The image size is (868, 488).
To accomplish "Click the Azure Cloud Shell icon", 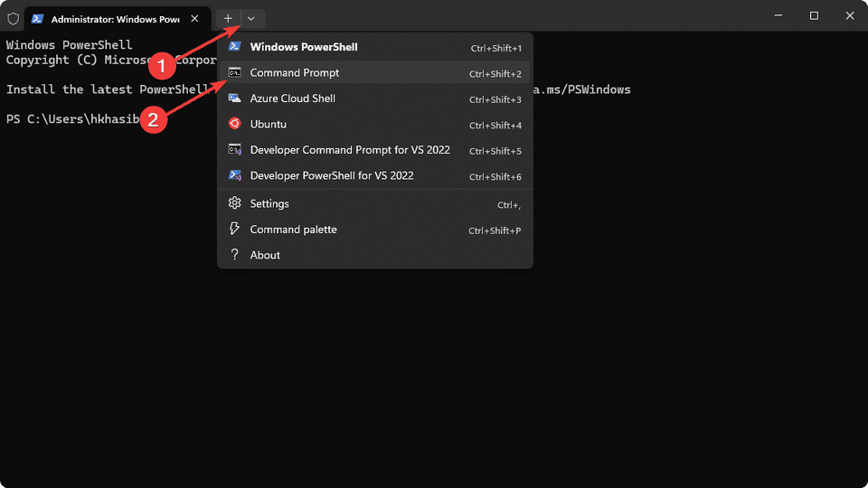I will click(x=235, y=98).
